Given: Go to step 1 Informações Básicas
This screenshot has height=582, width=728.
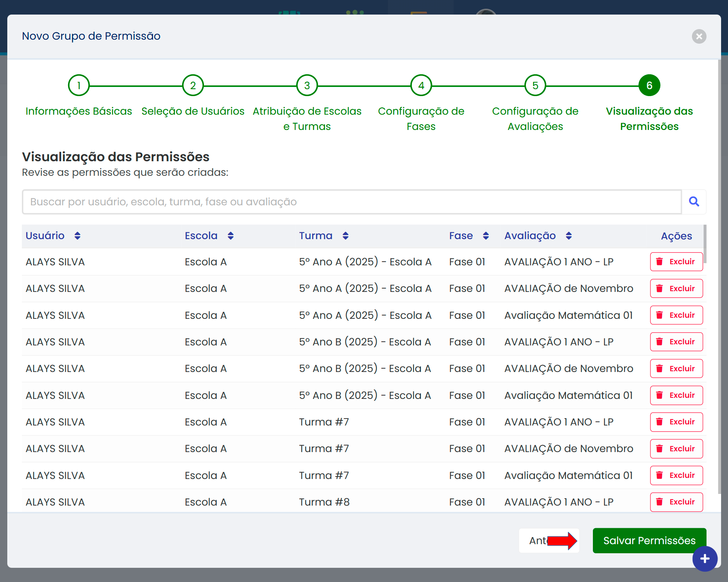Looking at the screenshot, I should [79, 86].
